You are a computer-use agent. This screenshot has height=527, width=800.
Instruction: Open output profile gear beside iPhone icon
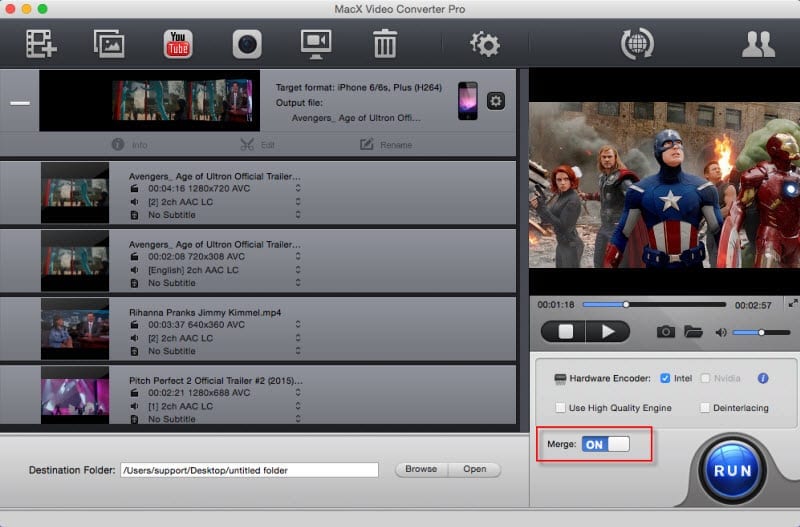[495, 101]
